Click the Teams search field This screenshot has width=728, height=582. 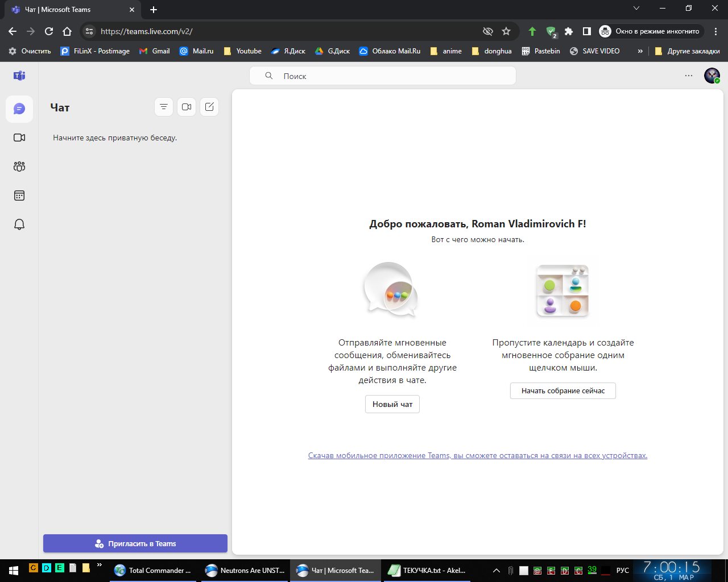(x=383, y=76)
